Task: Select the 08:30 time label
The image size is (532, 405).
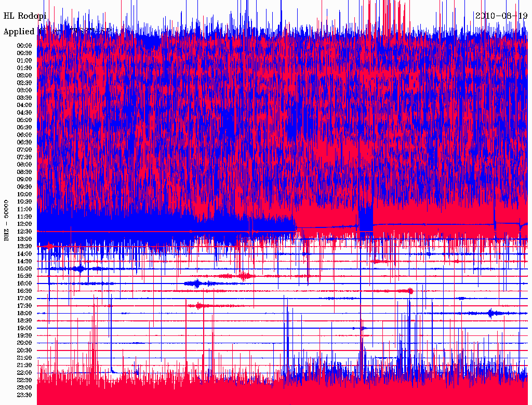Action: coord(24,172)
